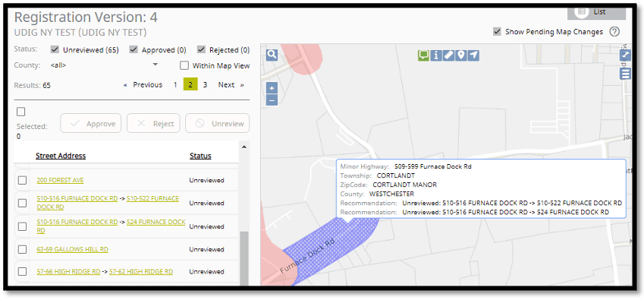Tick the select-all checkbox above Selected
Image resolution: width=644 pixels, height=300 pixels.
(21, 112)
